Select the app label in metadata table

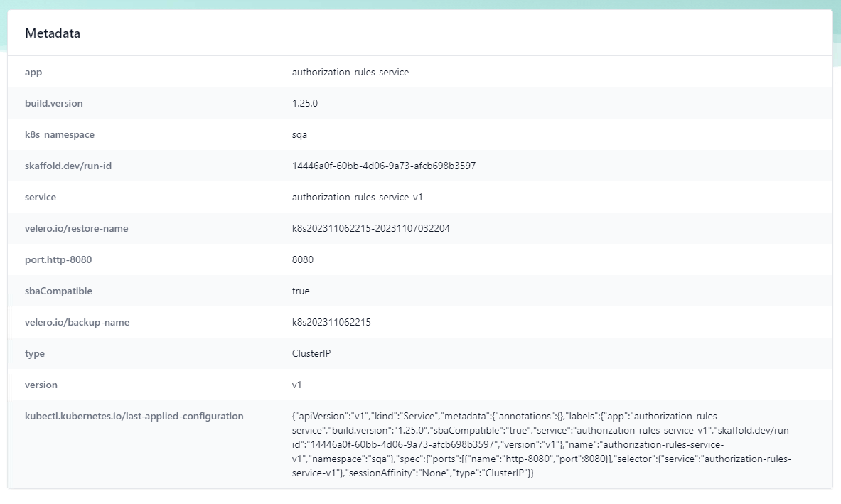33,72
